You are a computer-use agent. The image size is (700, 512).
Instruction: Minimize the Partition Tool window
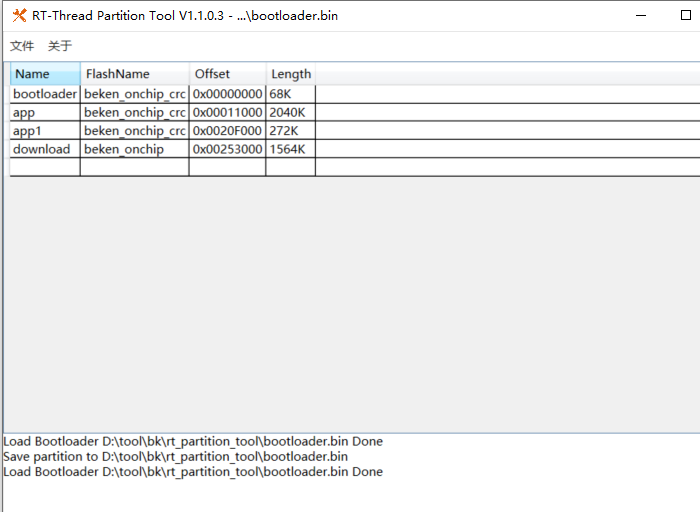(x=641, y=16)
